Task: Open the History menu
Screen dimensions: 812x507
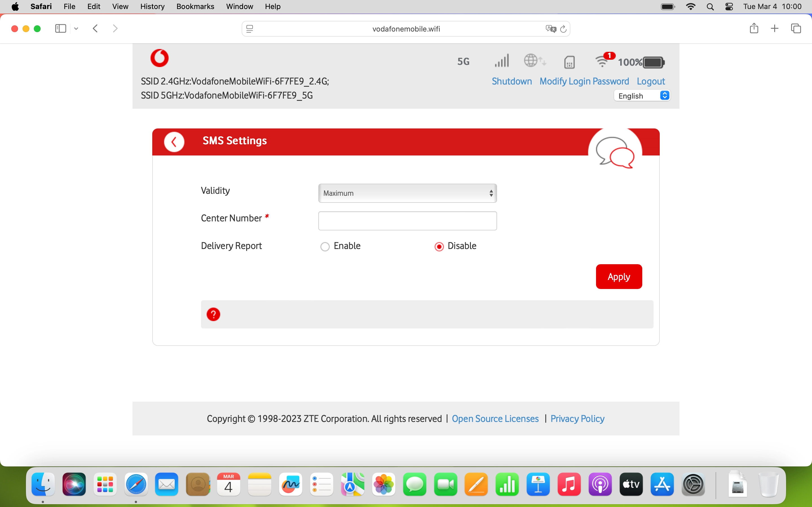Action: 152,6
